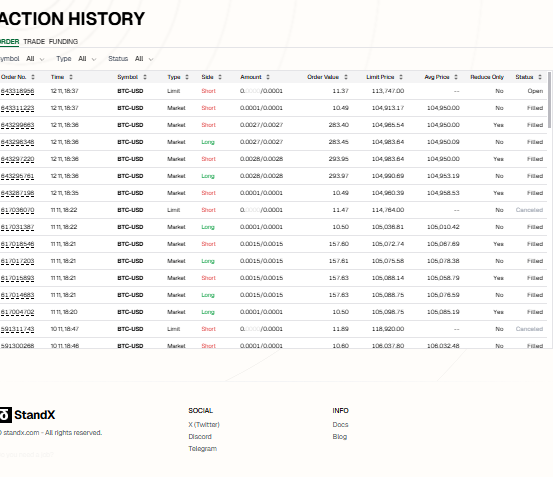This screenshot has width=553, height=477.
Task: Sort by Time column arrows
Action: 71,77
